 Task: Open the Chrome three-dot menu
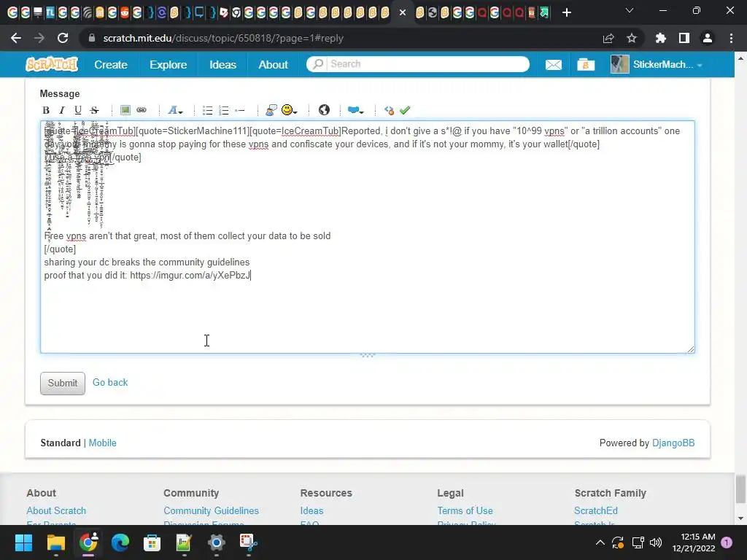[731, 38]
